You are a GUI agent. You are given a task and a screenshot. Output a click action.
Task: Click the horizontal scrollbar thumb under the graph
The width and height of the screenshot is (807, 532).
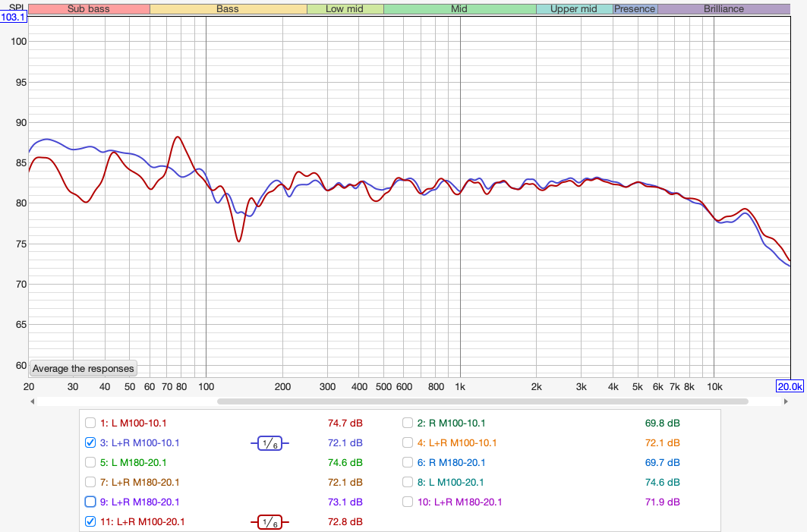click(482, 401)
